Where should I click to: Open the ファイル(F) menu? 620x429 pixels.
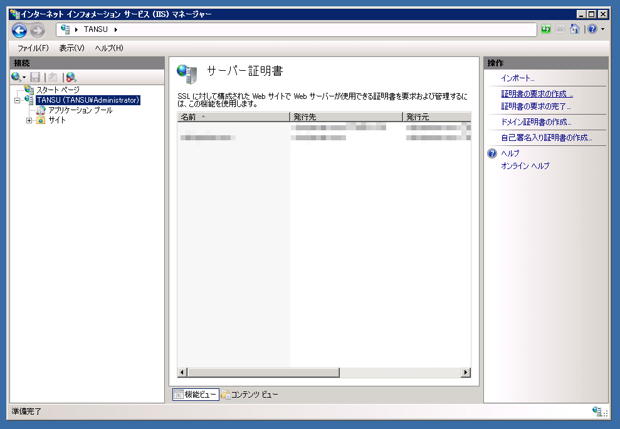pos(33,48)
